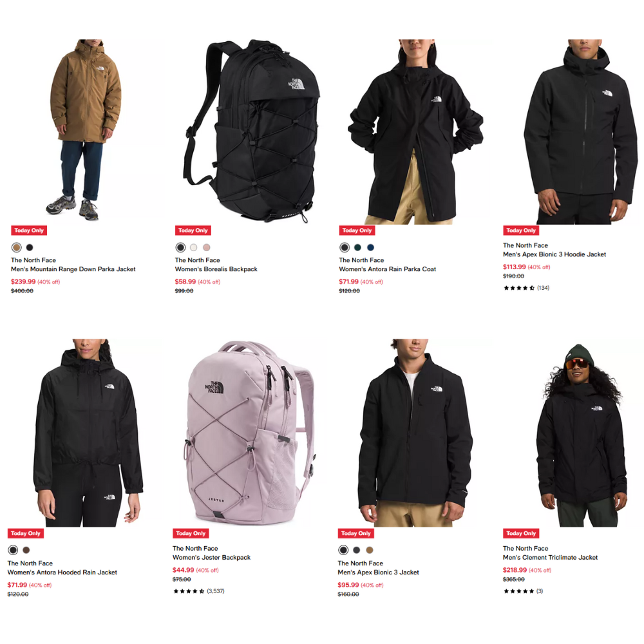Select navy blue swatch for Antora Rain Parka
The width and height of the screenshot is (644, 644).
pyautogui.click(x=370, y=247)
